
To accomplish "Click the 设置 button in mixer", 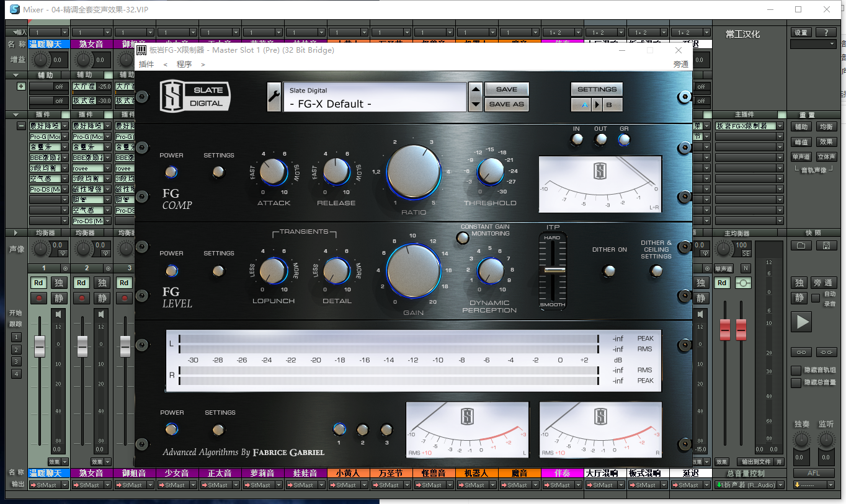I will [801, 33].
